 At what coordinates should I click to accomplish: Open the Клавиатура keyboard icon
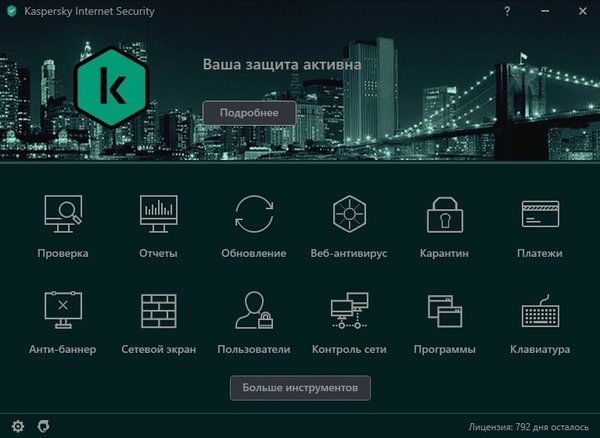click(540, 311)
